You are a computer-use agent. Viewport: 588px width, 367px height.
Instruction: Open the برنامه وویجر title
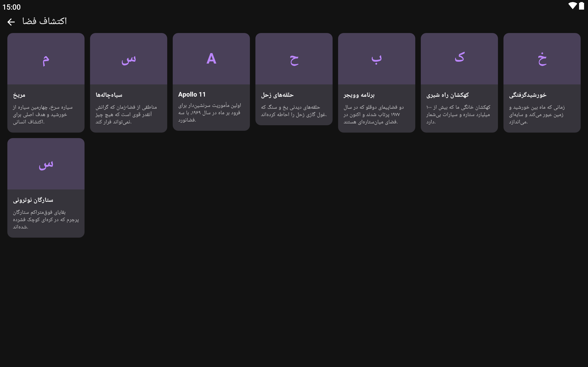359,95
